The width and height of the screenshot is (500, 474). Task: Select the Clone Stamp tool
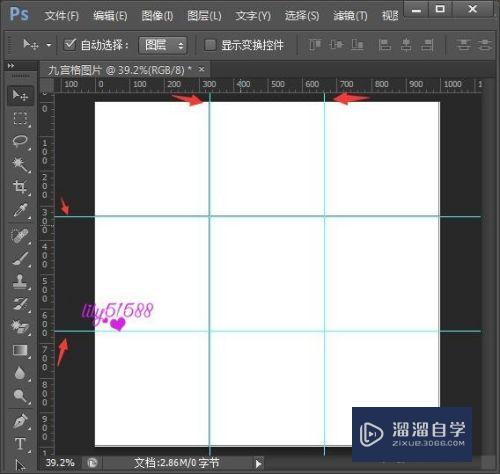coord(20,281)
